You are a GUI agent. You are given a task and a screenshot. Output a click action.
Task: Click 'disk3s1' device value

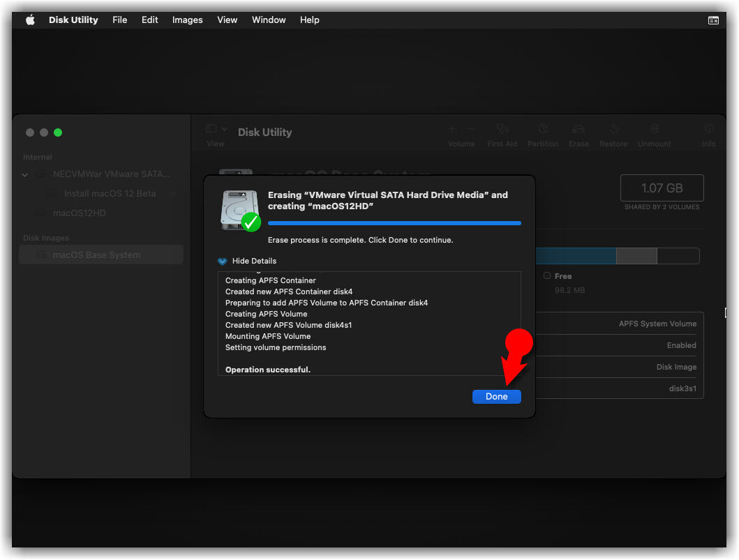[x=682, y=388]
